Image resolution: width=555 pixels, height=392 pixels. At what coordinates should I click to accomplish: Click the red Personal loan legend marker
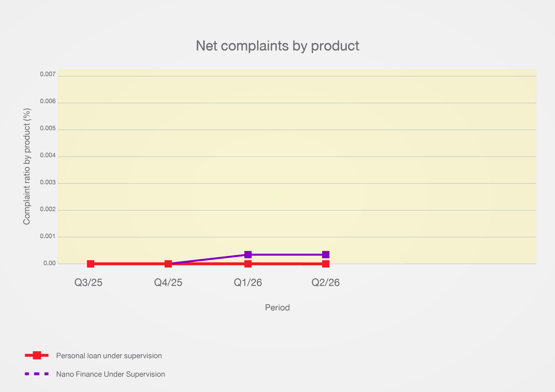point(37,355)
